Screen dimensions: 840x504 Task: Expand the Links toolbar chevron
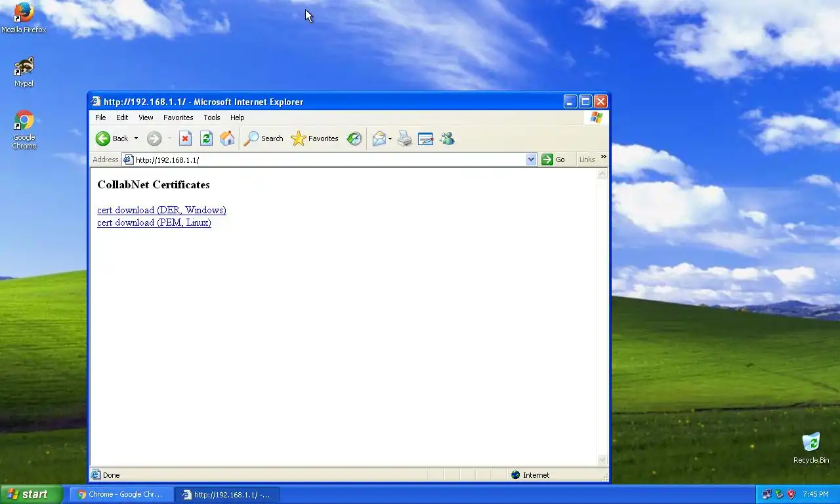pyautogui.click(x=603, y=157)
